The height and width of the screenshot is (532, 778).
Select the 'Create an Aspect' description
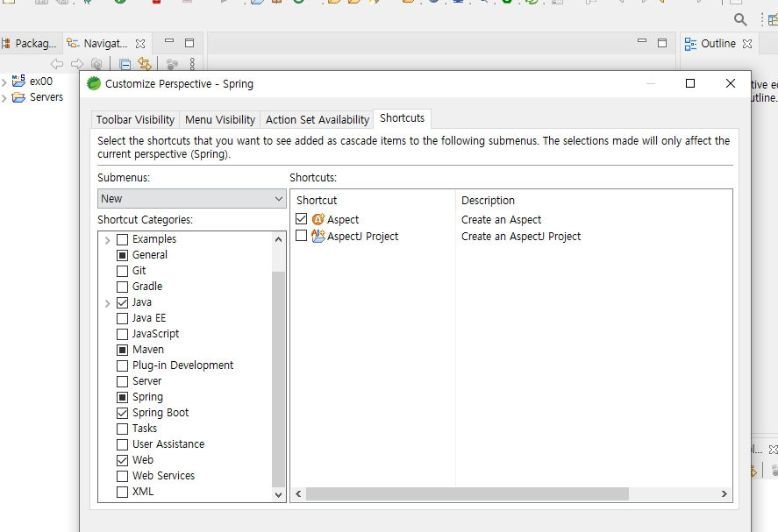[x=501, y=220]
